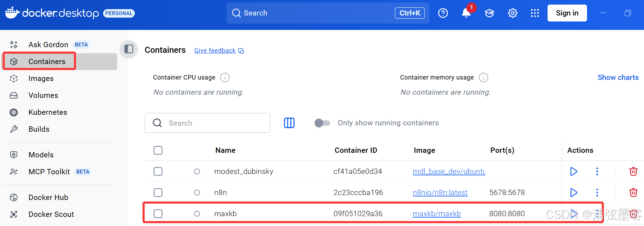
Task: Click the Volumes disk icon
Action: point(14,95)
